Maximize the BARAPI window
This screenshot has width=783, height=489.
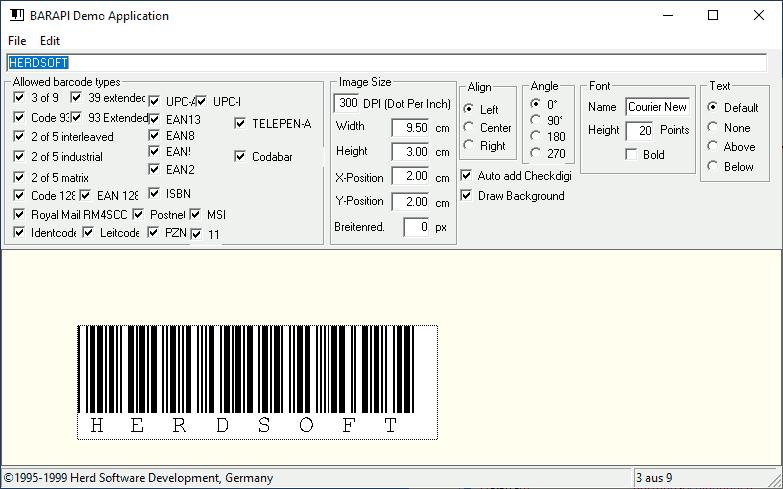713,15
